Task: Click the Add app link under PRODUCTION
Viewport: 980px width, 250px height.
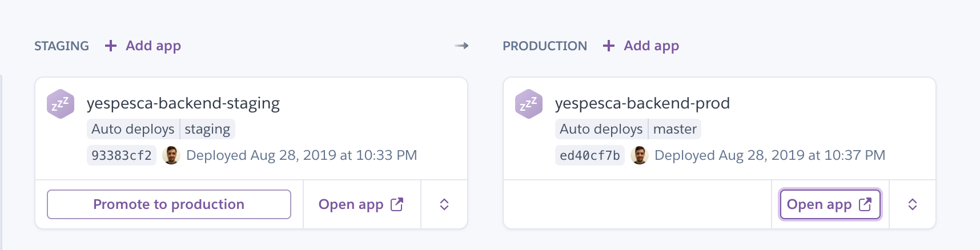Action: click(651, 46)
